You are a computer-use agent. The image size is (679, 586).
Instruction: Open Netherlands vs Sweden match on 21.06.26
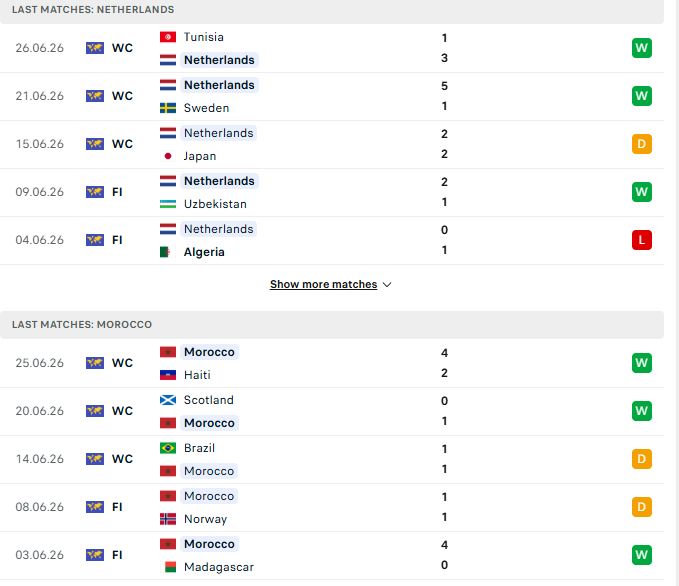coord(332,97)
